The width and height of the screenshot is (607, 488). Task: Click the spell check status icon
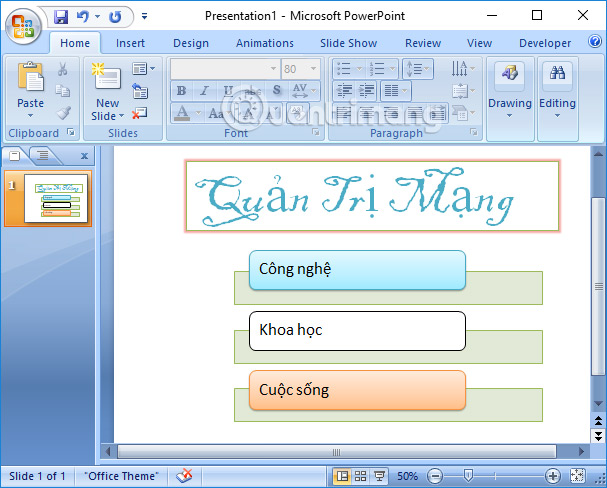(x=184, y=476)
